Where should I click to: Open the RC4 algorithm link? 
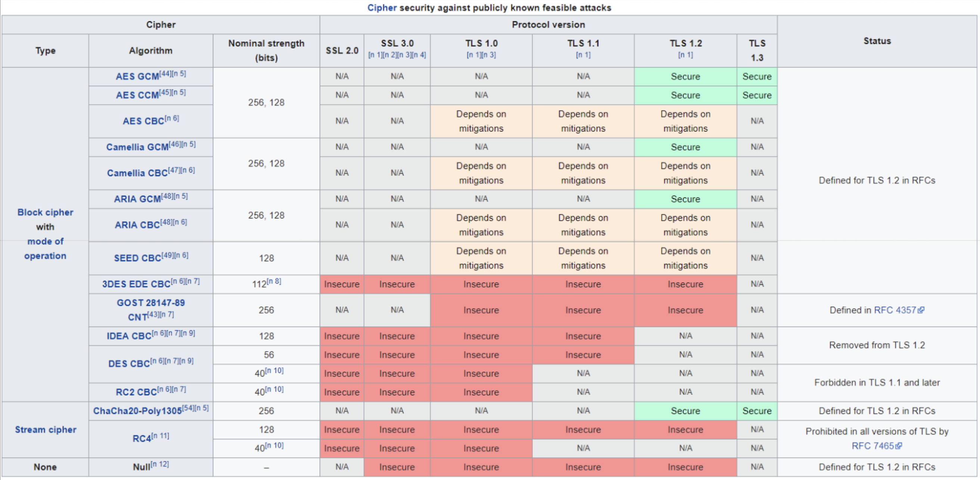pyautogui.click(x=142, y=439)
